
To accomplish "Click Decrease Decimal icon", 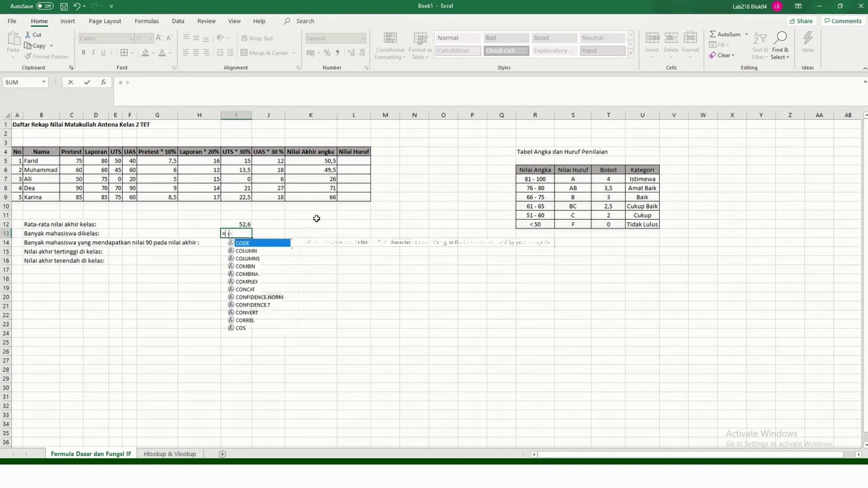I will pos(360,53).
